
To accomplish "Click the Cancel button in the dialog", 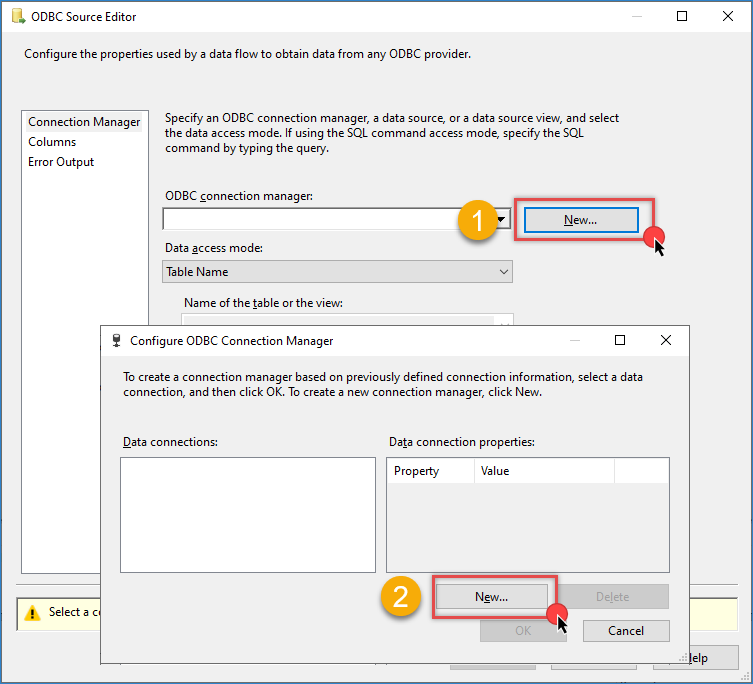I will [x=626, y=630].
